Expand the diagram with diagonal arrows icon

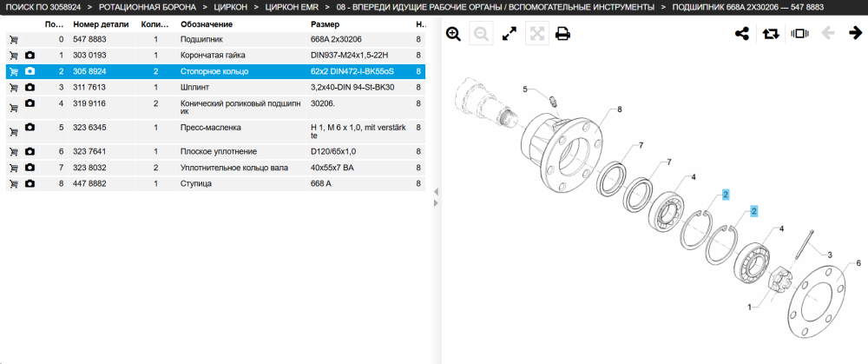coord(509,34)
